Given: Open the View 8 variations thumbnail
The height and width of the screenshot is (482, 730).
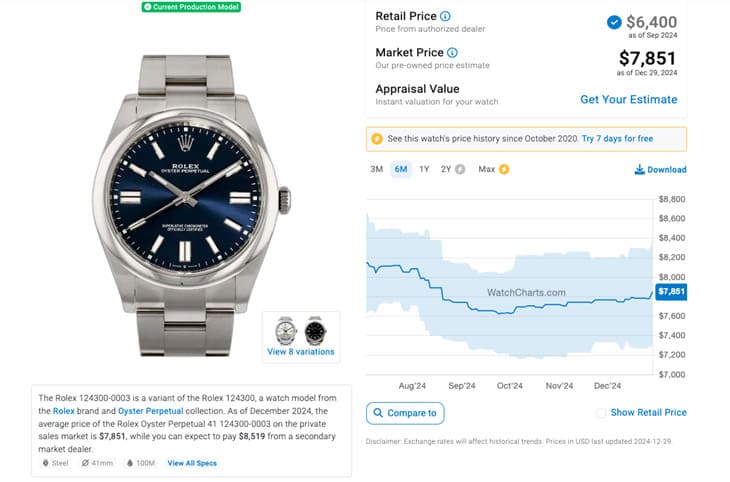Looking at the screenshot, I should [x=301, y=336].
